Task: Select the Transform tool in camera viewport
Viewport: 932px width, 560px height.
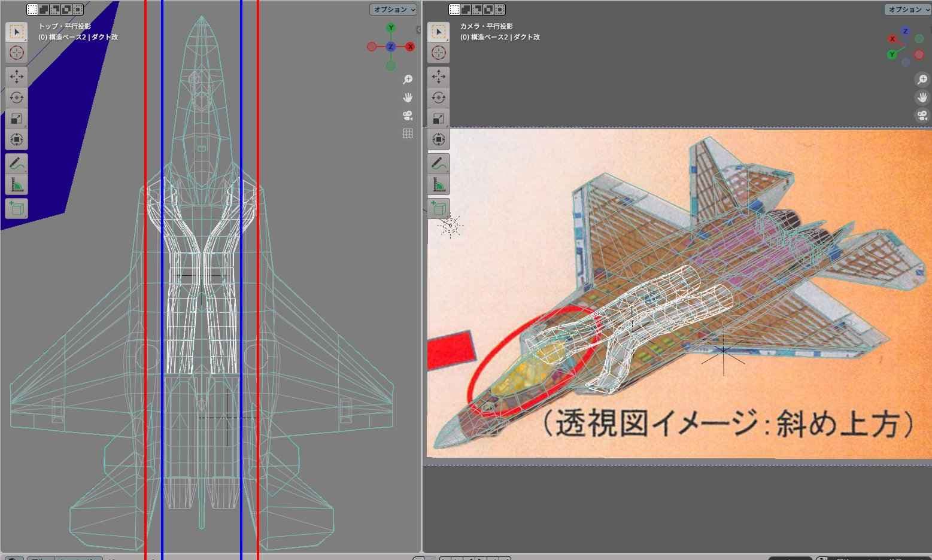Action: pos(438,139)
